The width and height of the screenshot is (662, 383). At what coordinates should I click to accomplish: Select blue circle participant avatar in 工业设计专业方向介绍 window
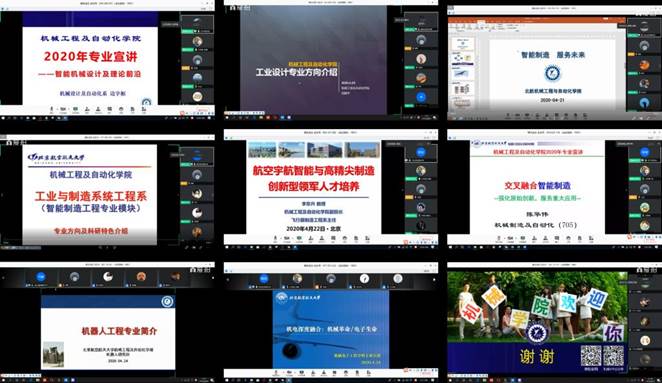(421, 97)
